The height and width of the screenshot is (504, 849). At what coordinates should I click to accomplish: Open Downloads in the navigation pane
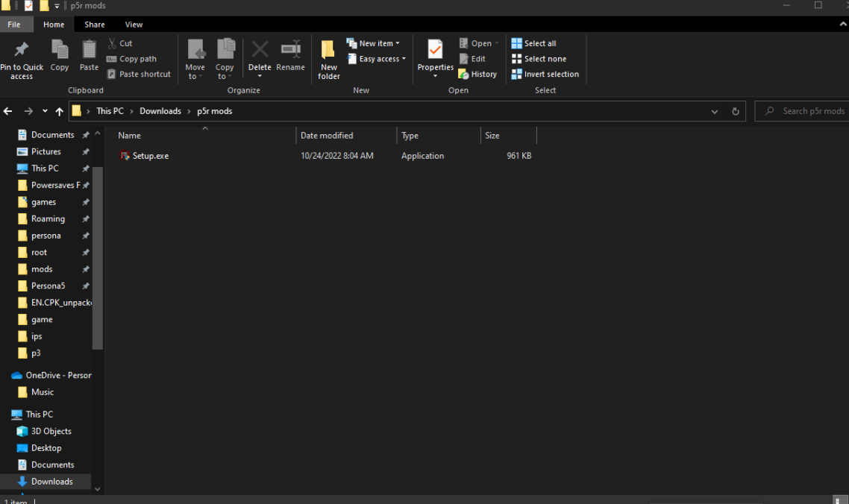pyautogui.click(x=51, y=482)
